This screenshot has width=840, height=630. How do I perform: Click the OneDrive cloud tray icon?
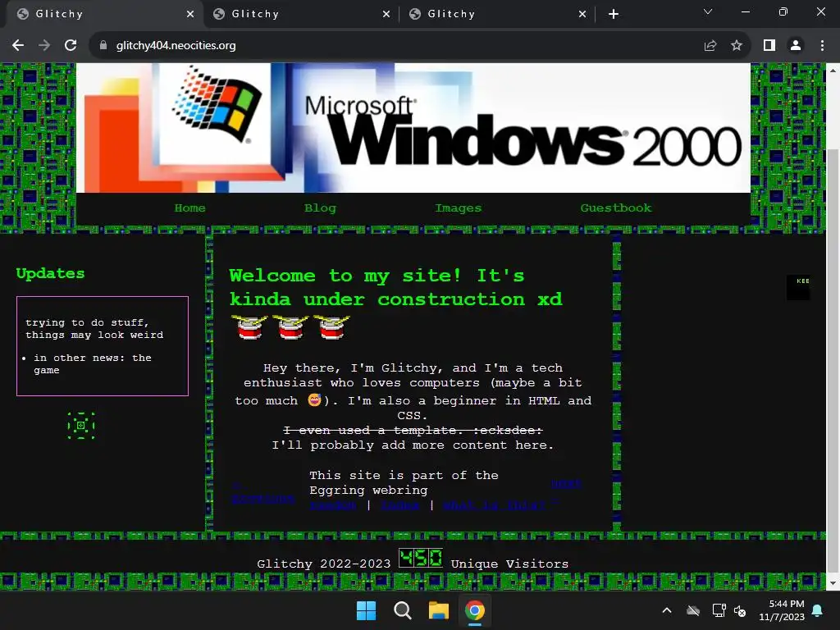coord(693,610)
